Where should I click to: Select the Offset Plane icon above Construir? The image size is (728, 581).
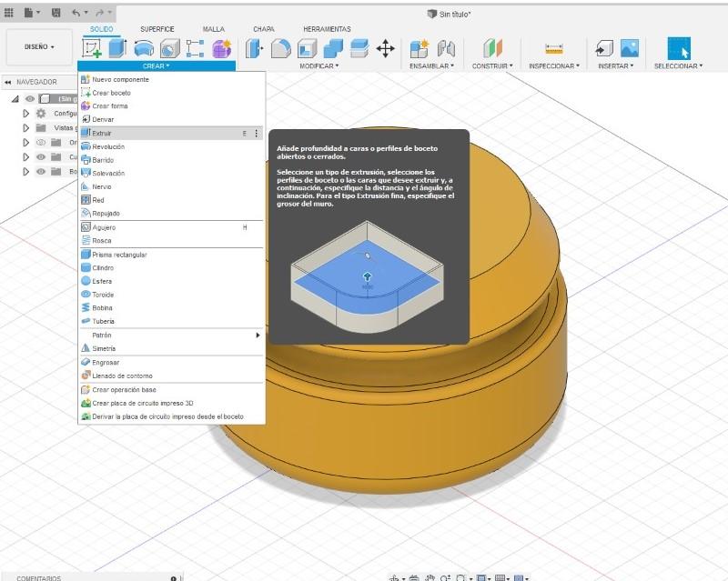tap(492, 48)
